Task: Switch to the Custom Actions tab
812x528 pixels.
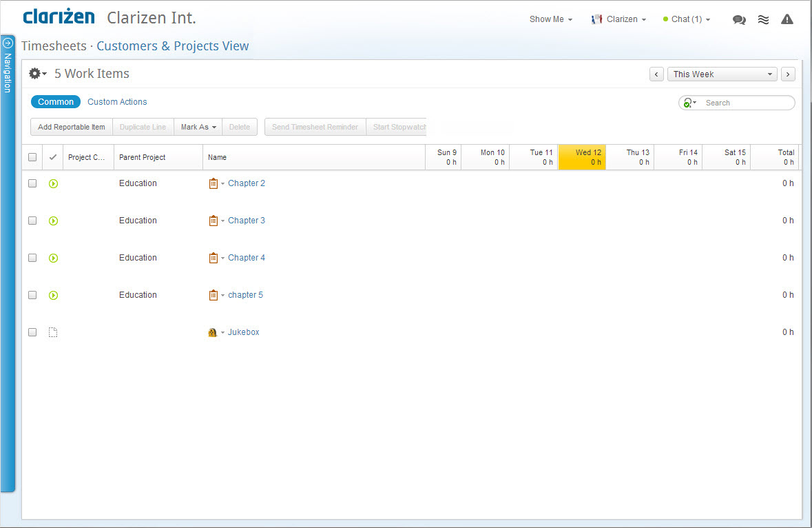Action: point(116,101)
